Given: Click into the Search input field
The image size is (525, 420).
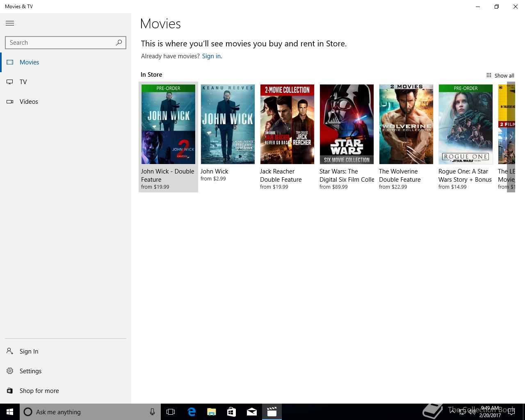Looking at the screenshot, I should point(66,43).
